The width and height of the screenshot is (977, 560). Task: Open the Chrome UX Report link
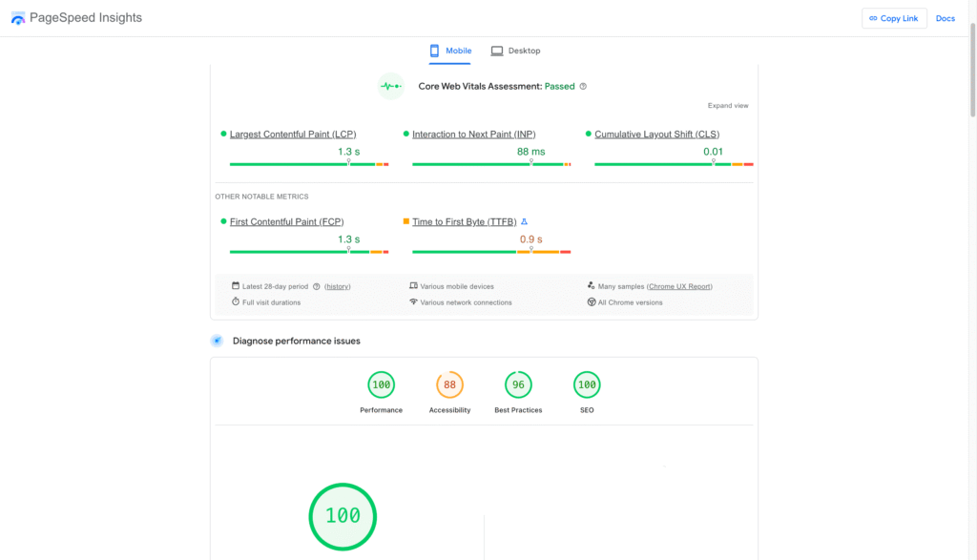[679, 286]
